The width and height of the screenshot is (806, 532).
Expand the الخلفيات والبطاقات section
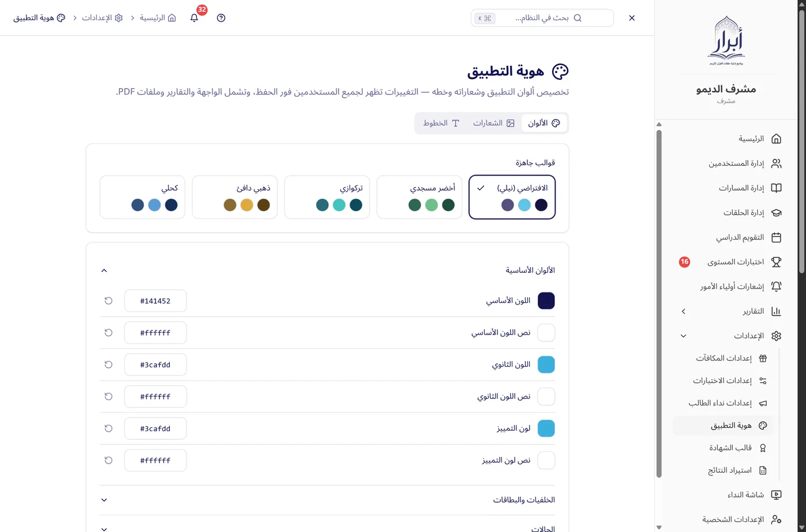click(x=327, y=500)
